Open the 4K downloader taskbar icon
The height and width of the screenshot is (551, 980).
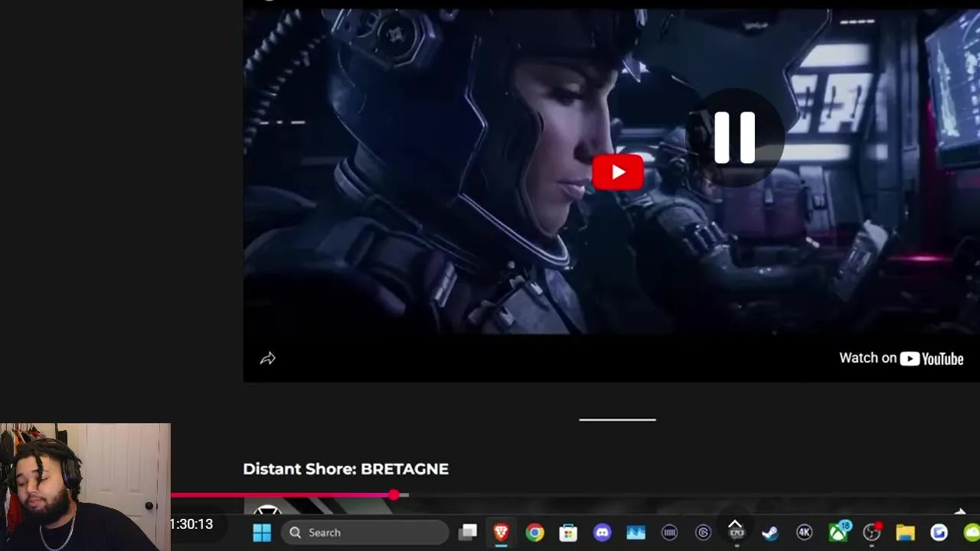point(804,533)
